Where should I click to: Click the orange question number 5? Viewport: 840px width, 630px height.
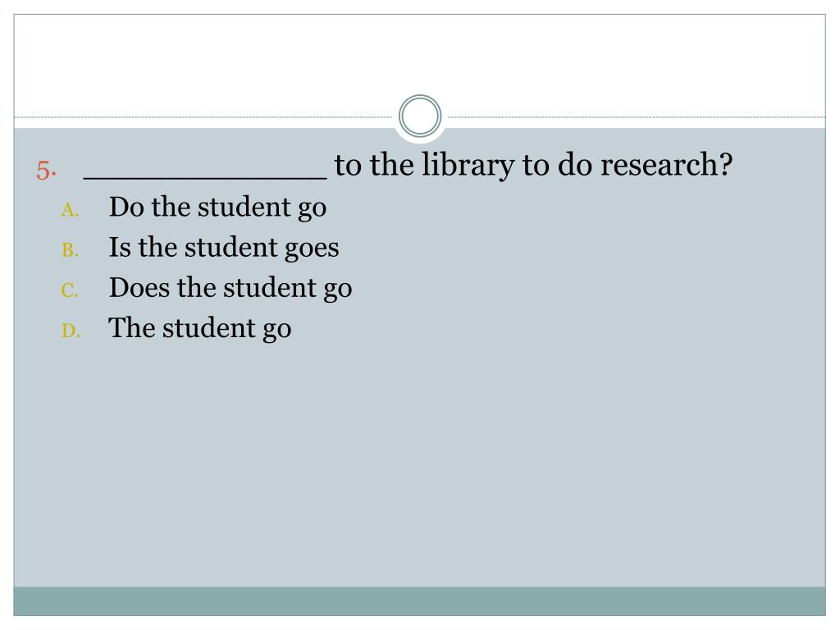click(47, 171)
